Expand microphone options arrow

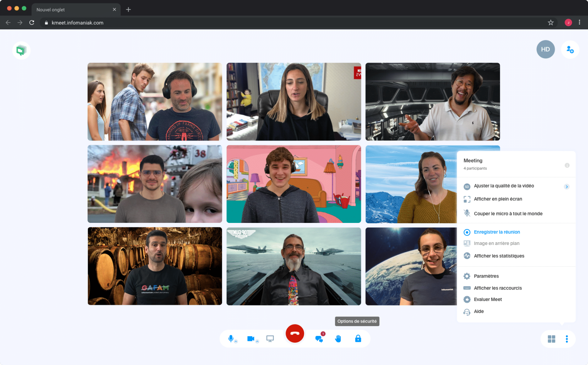click(236, 342)
